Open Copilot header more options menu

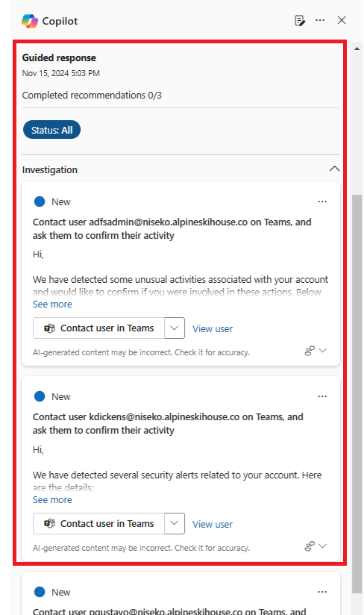tap(320, 20)
